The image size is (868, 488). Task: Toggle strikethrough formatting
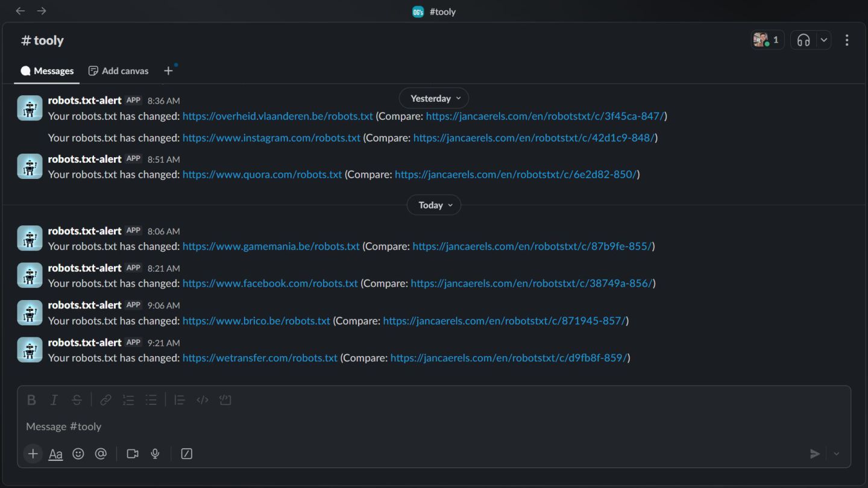77,399
